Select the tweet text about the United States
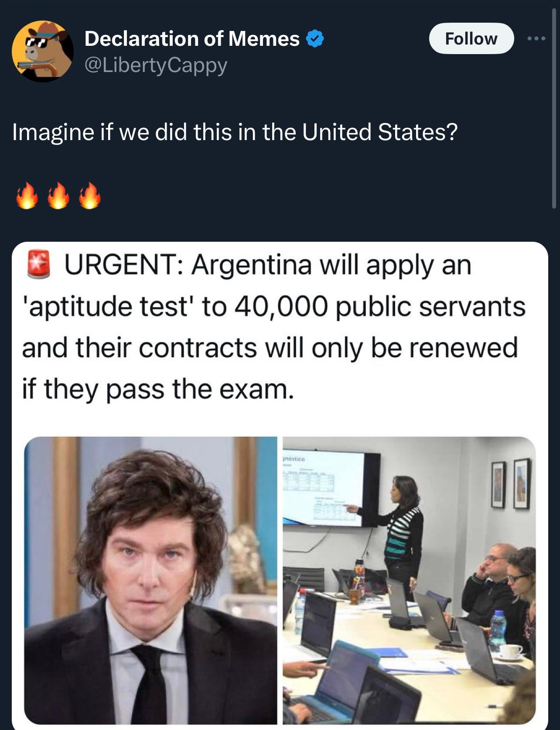 coord(235,132)
